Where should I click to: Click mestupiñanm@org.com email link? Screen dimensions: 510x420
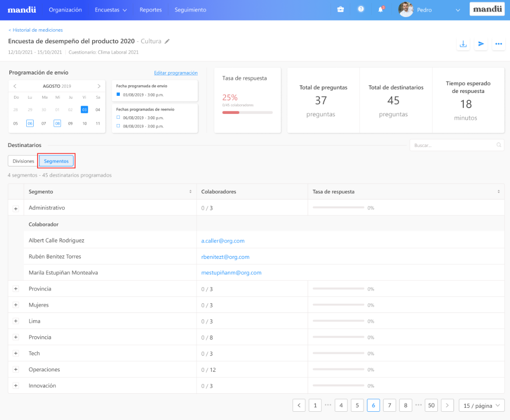tap(231, 273)
